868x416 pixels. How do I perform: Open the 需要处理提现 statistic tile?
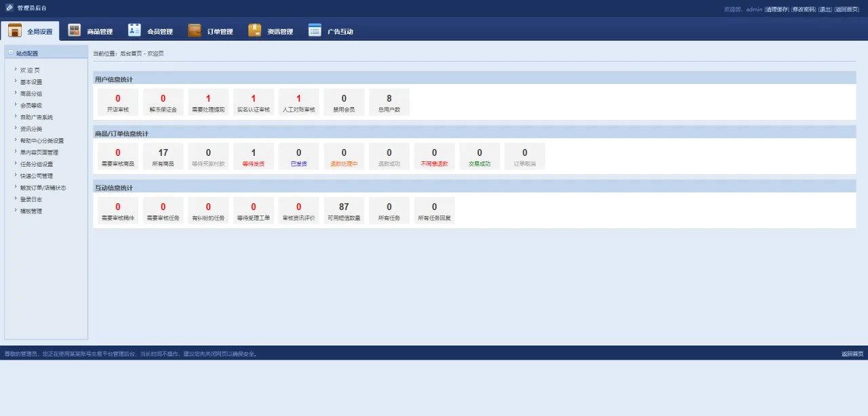208,102
